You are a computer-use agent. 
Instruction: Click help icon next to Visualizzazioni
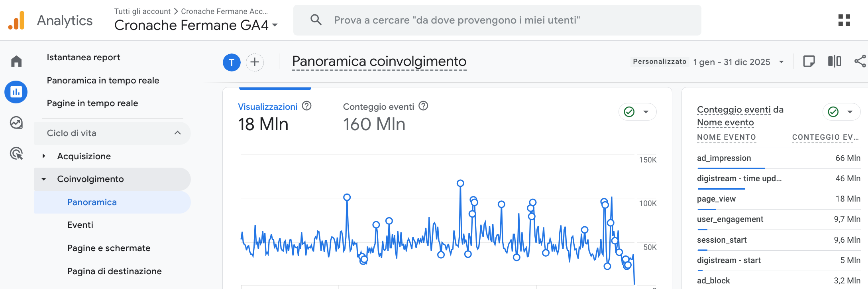[x=306, y=106]
